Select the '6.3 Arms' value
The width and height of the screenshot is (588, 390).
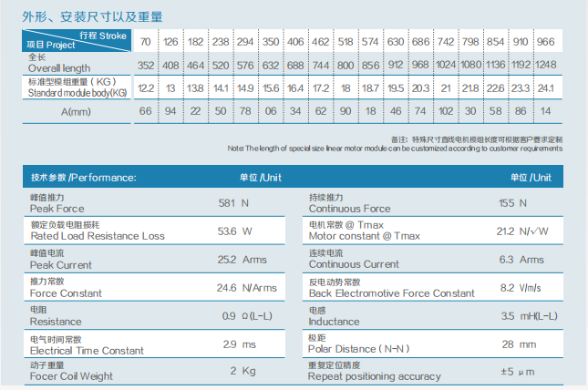[521, 260]
